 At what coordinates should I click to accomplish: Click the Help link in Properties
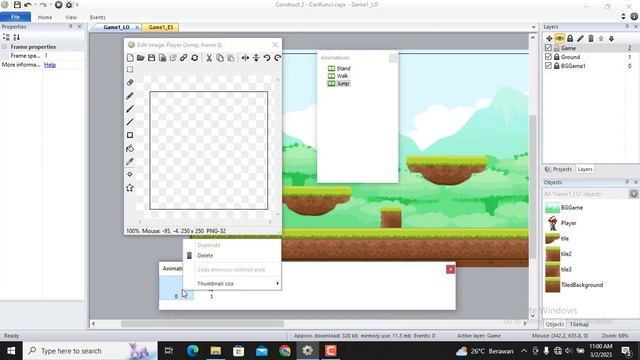pyautogui.click(x=50, y=65)
